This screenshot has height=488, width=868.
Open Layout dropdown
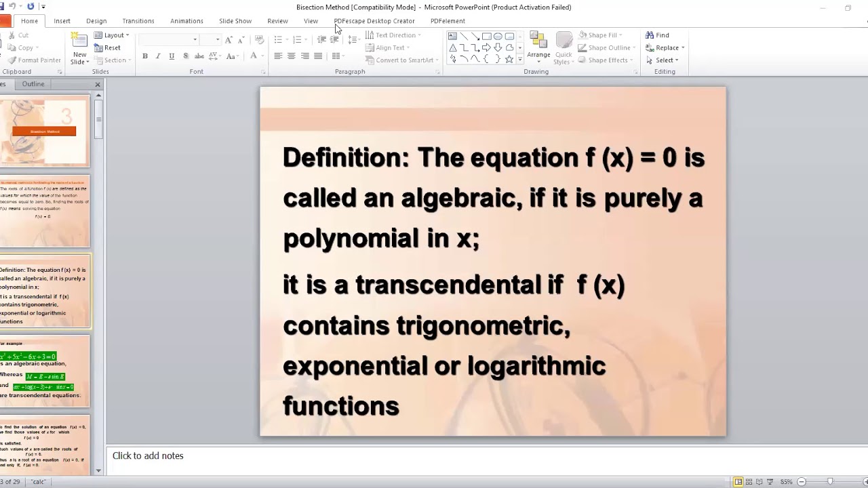[x=112, y=35]
